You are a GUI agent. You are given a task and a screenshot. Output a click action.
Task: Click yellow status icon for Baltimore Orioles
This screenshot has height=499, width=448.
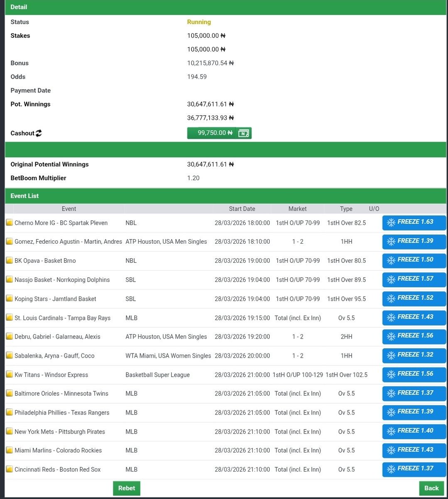pos(9,393)
